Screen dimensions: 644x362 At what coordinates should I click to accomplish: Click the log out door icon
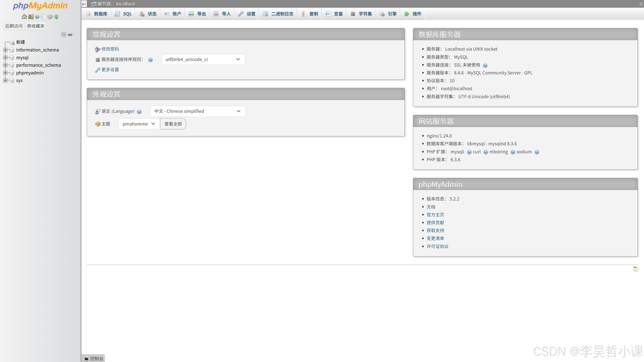tap(31, 17)
